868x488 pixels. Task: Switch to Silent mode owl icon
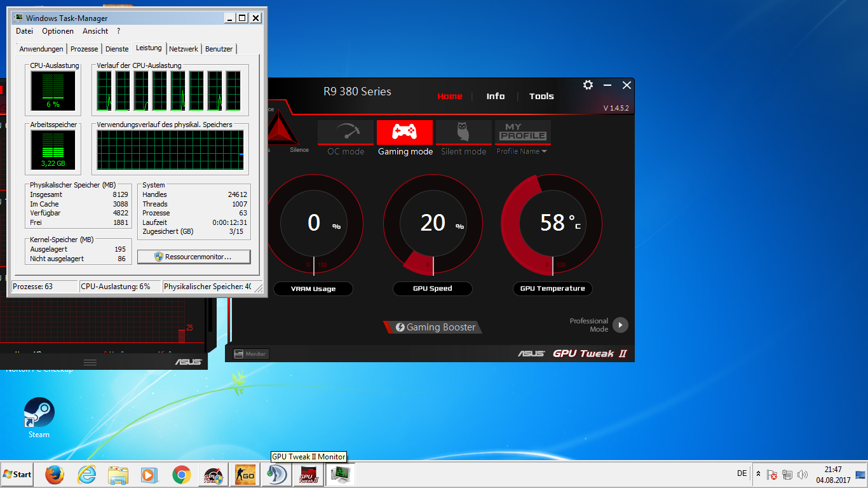(464, 132)
